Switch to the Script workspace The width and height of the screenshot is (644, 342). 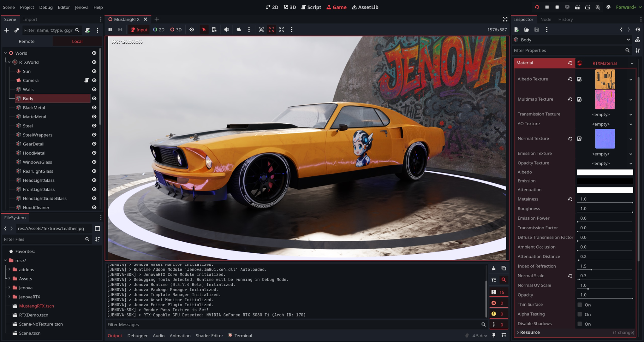311,7
